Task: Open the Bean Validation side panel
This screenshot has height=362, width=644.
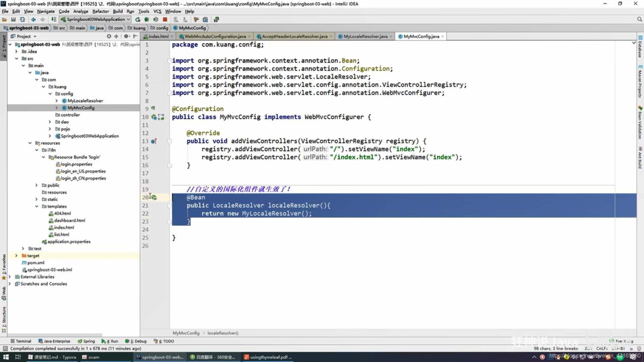Action: click(x=640, y=122)
